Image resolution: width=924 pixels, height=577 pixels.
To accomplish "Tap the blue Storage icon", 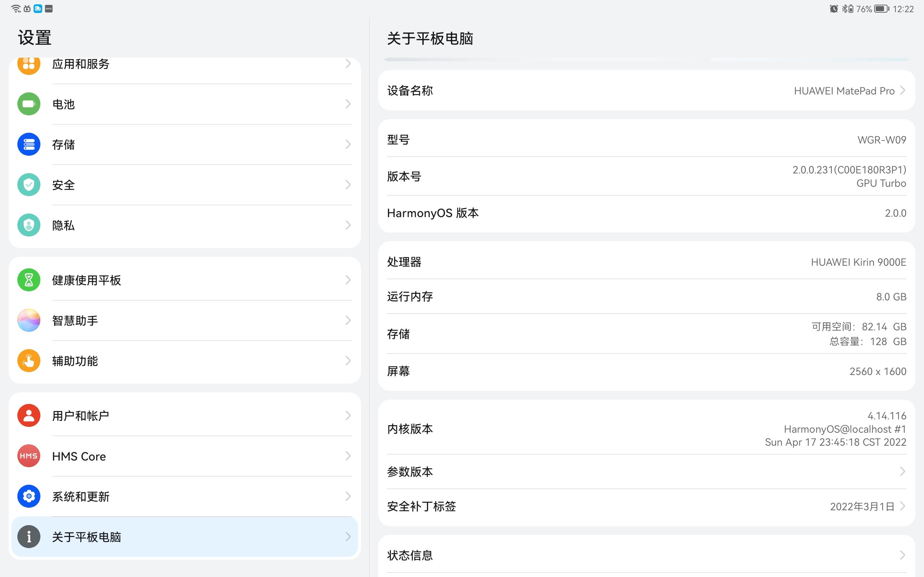I will [29, 144].
